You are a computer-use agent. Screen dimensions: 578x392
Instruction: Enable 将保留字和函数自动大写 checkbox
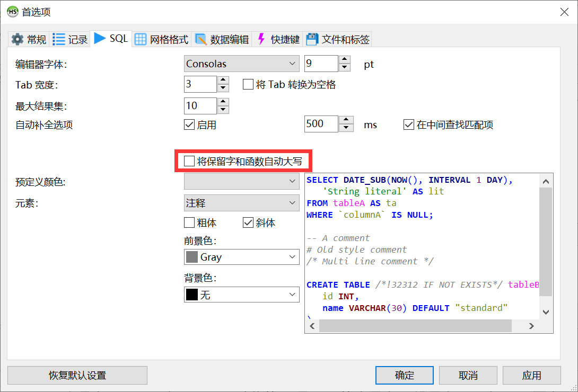click(x=189, y=162)
